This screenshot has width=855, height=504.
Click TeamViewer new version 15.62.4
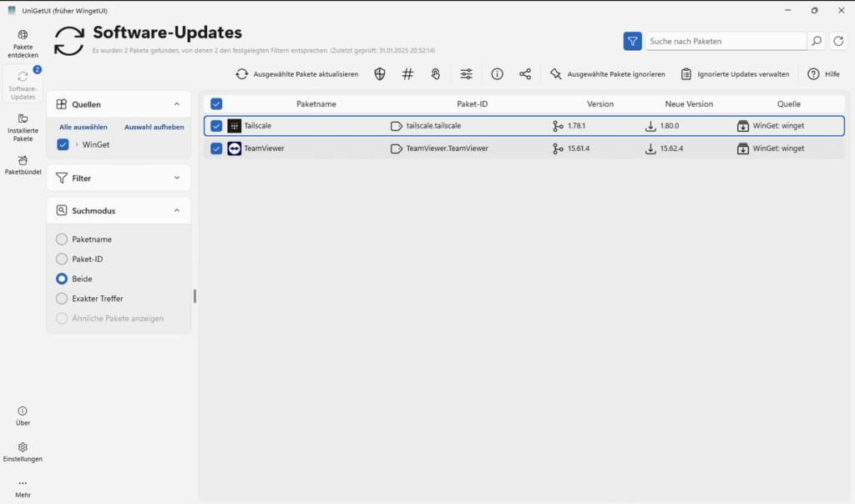tap(671, 149)
